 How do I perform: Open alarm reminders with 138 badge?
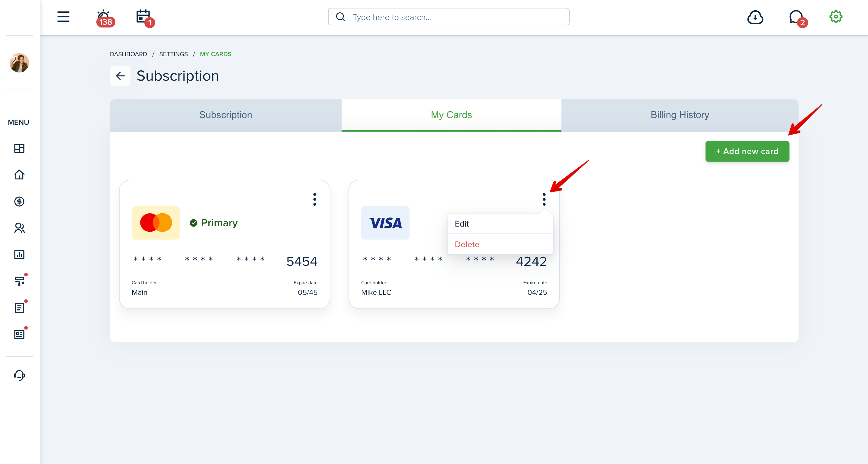pyautogui.click(x=105, y=18)
